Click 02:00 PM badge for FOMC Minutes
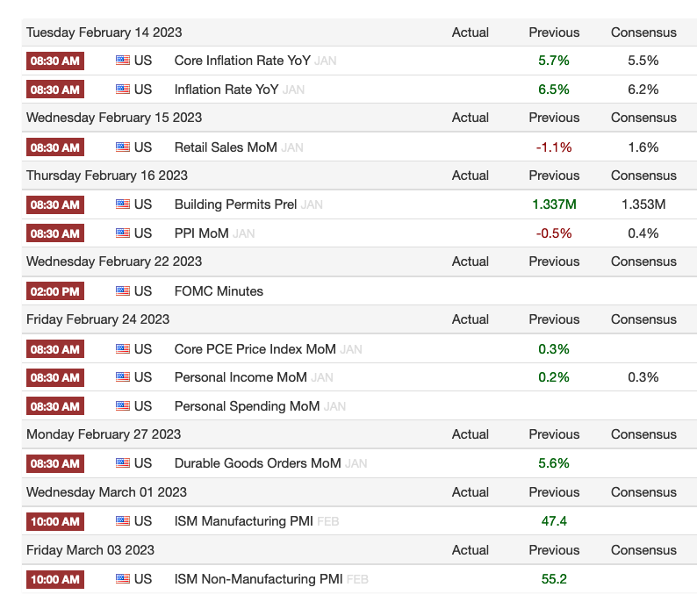This screenshot has height=616, width=697. pyautogui.click(x=55, y=291)
